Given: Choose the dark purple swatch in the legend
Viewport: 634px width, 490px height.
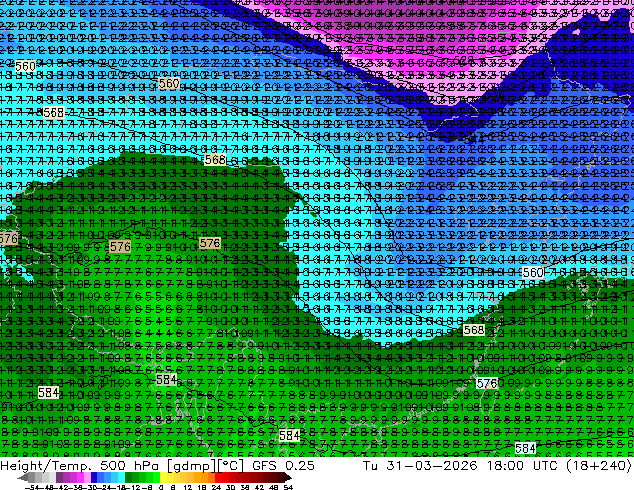Looking at the screenshot, I should (59, 477).
